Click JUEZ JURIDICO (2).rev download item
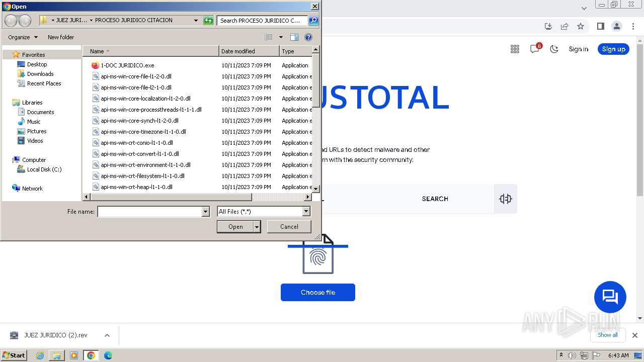Viewport: 644px width, 362px height. coord(55,335)
